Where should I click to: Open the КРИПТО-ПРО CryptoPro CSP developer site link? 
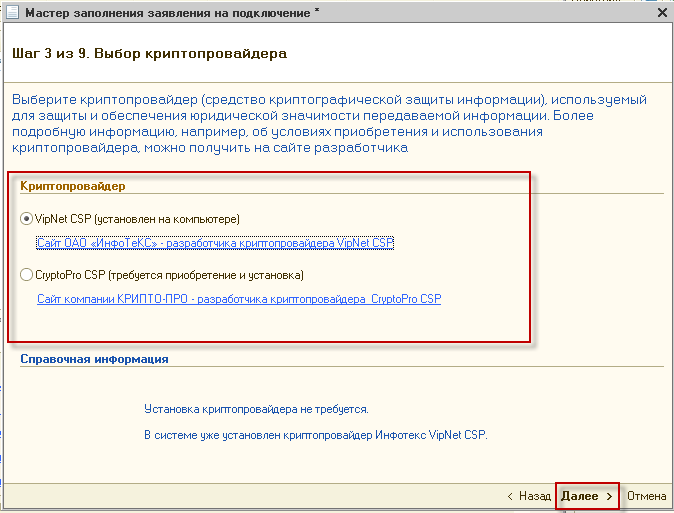[238, 298]
